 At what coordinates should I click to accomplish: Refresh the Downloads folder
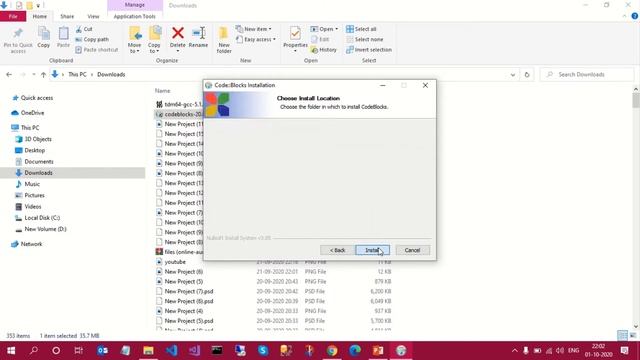[x=527, y=75]
